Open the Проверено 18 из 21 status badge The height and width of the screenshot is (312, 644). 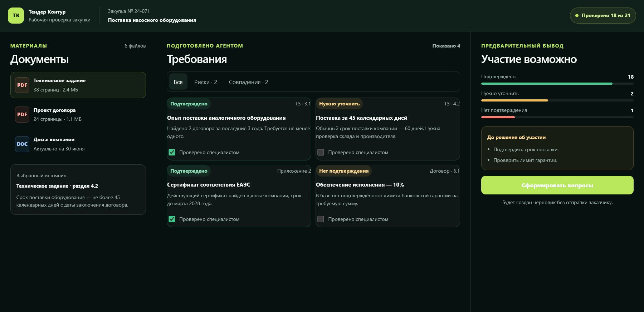pos(603,16)
